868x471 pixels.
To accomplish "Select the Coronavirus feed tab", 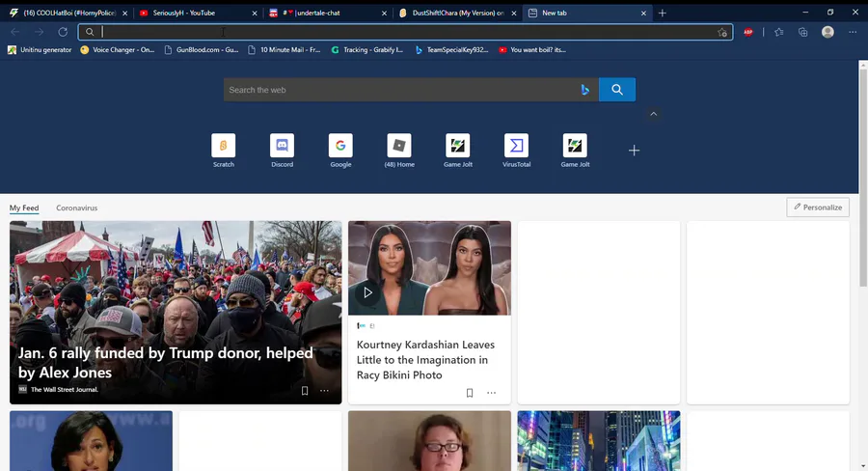I will pyautogui.click(x=76, y=208).
